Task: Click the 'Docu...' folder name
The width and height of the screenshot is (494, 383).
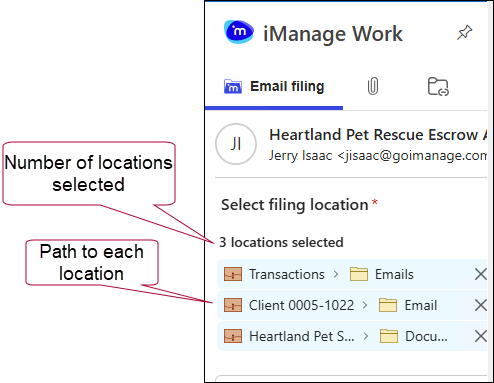Action: (x=426, y=336)
